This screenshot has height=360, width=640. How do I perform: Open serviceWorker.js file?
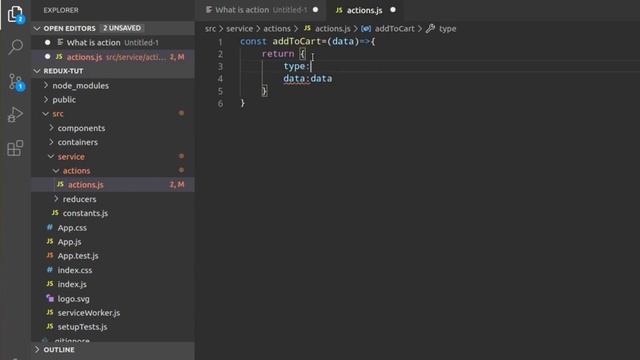coord(89,313)
